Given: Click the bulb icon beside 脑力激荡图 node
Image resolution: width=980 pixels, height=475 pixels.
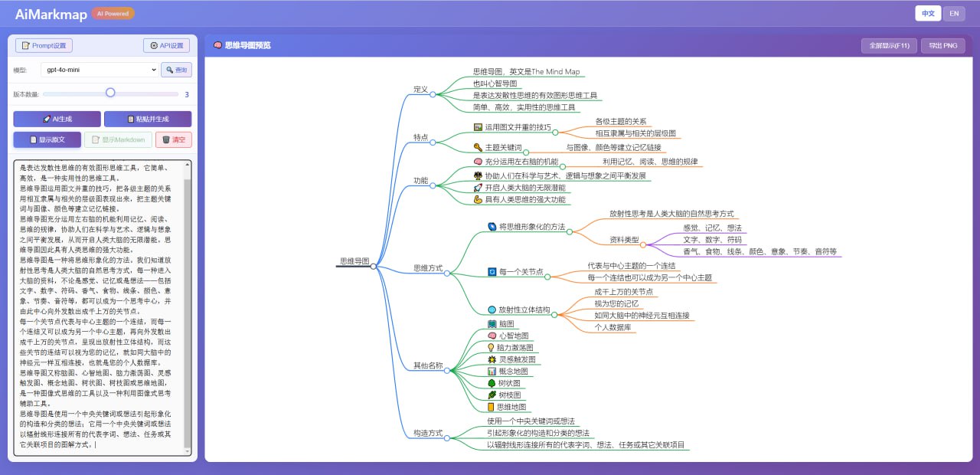Looking at the screenshot, I should (491, 347).
